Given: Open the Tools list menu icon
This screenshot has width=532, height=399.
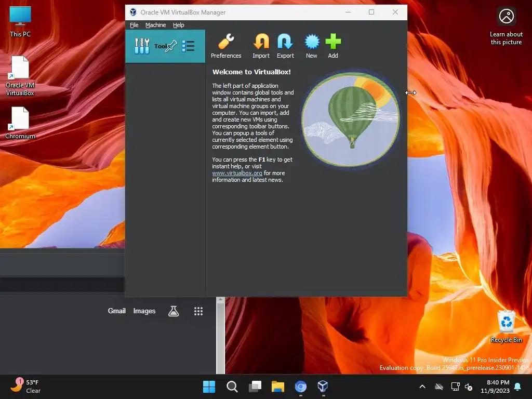Looking at the screenshot, I should (188, 46).
